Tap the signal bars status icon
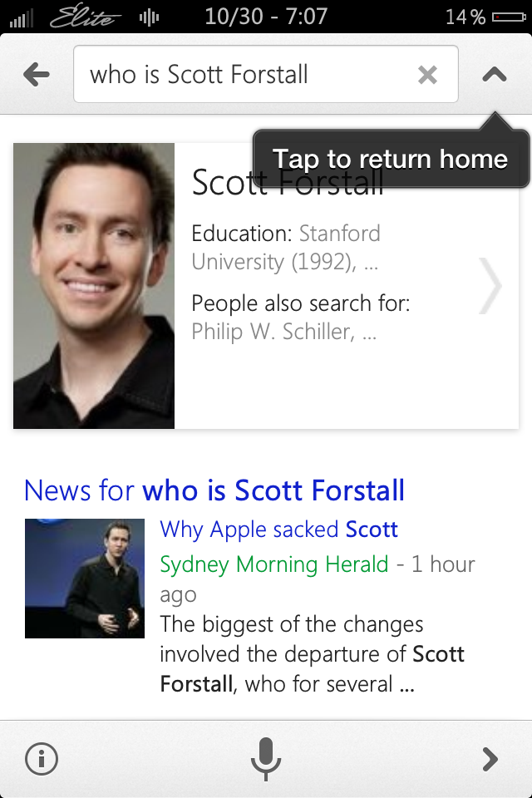The image size is (532, 798). coord(22,18)
